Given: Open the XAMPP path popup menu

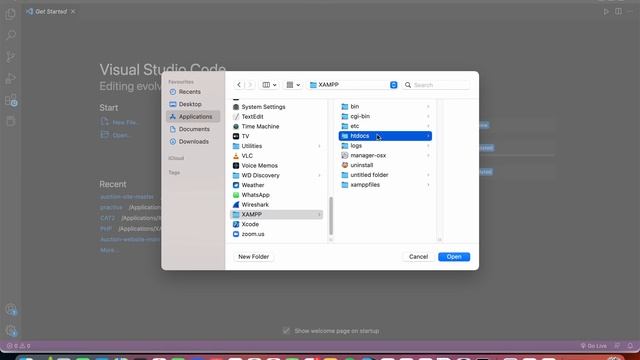Looking at the screenshot, I should [x=353, y=85].
